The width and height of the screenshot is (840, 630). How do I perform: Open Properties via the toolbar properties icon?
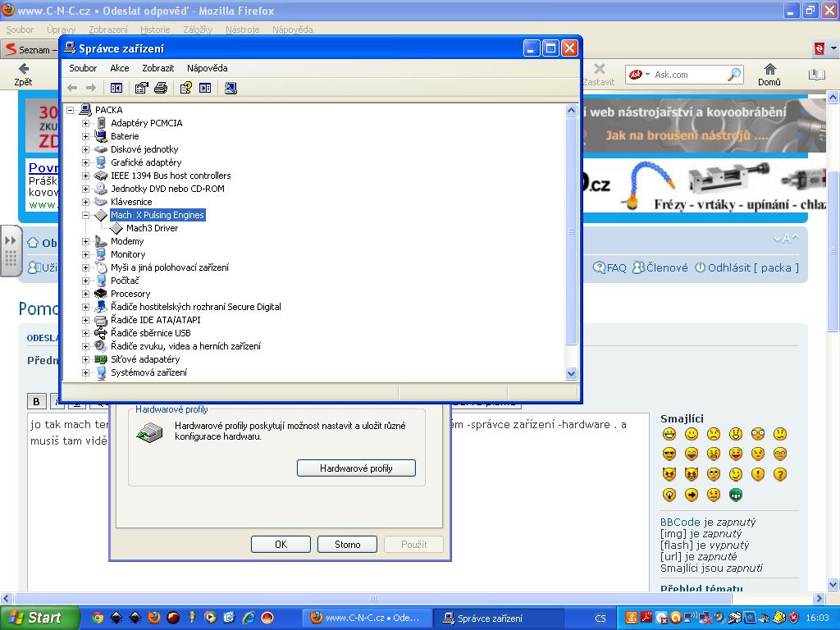pyautogui.click(x=142, y=88)
